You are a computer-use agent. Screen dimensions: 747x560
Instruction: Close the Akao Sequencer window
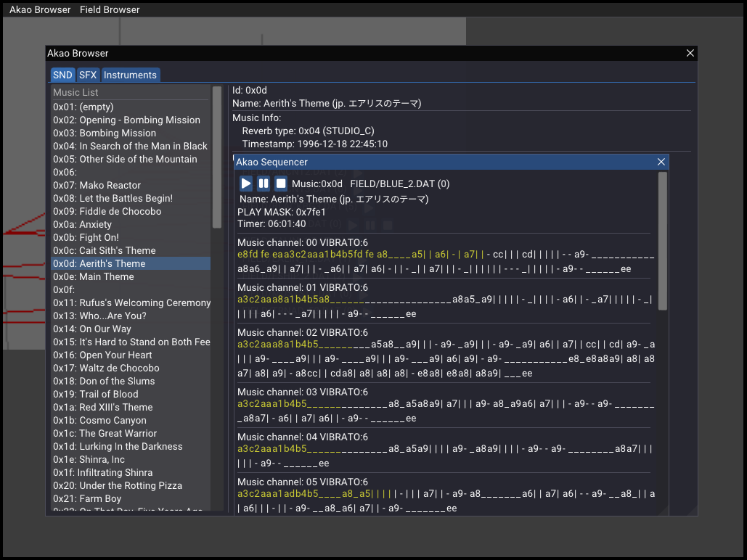pyautogui.click(x=661, y=162)
